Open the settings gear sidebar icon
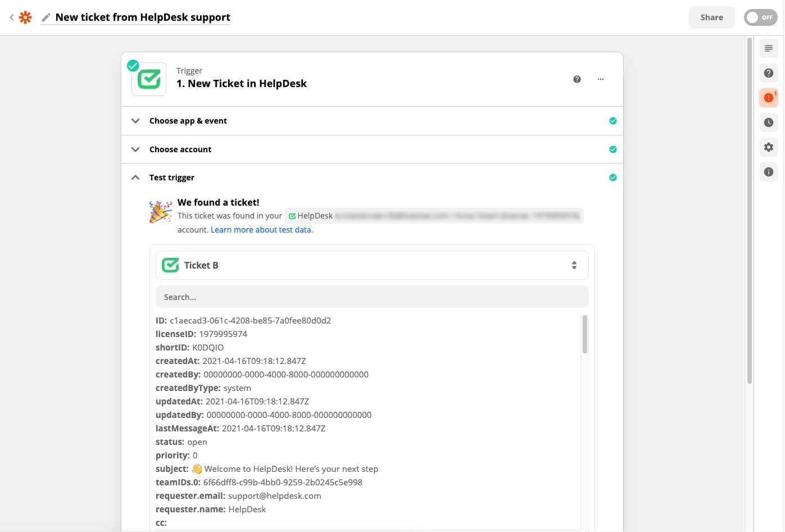Screen dimensions: 785x532 coord(769,147)
